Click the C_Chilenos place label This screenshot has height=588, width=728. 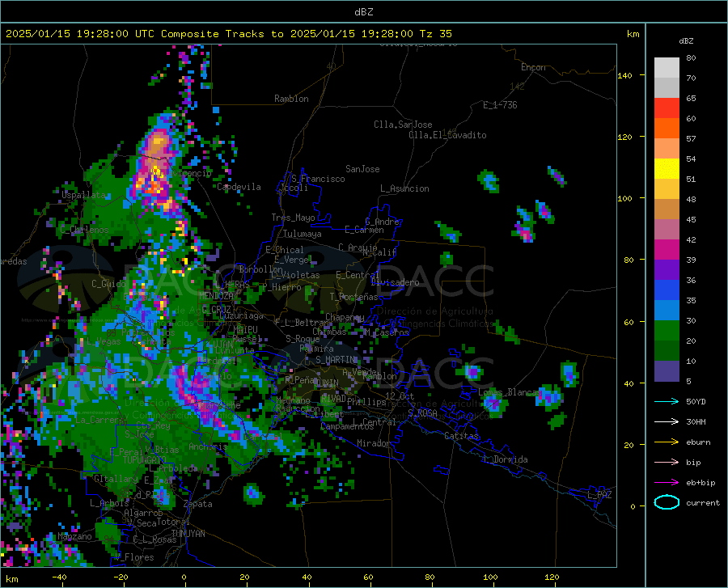tap(84, 230)
